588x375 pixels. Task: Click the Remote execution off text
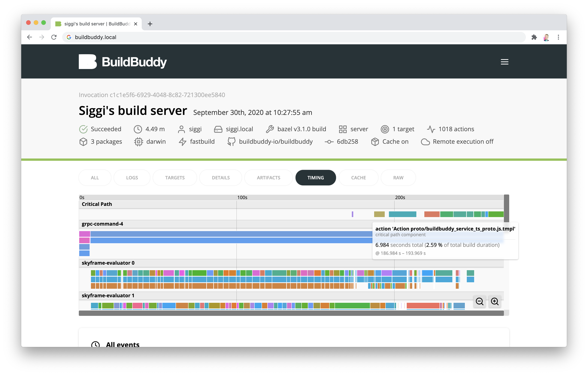pos(463,142)
